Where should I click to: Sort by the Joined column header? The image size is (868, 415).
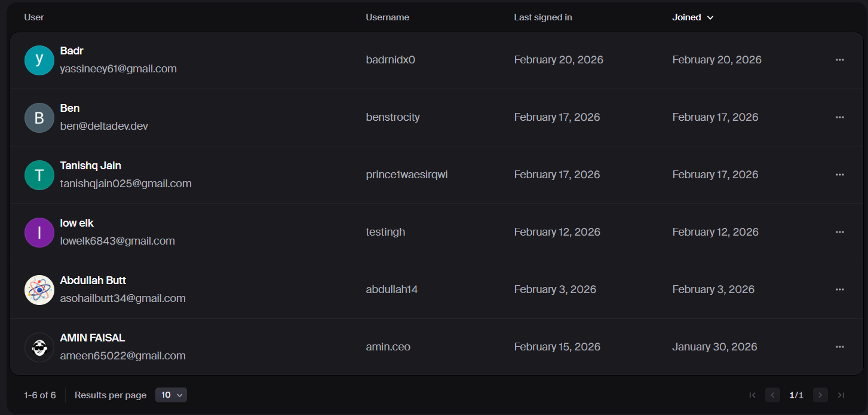pyautogui.click(x=686, y=17)
